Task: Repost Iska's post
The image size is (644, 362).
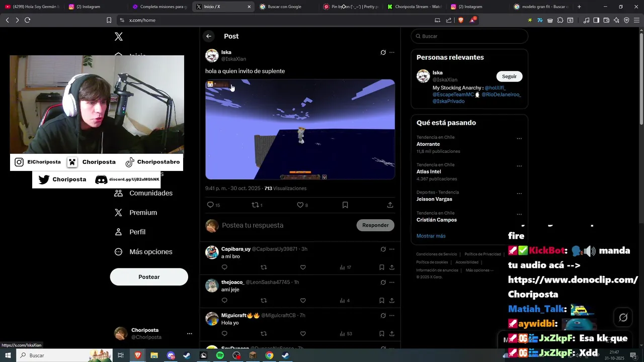Action: coord(257,205)
